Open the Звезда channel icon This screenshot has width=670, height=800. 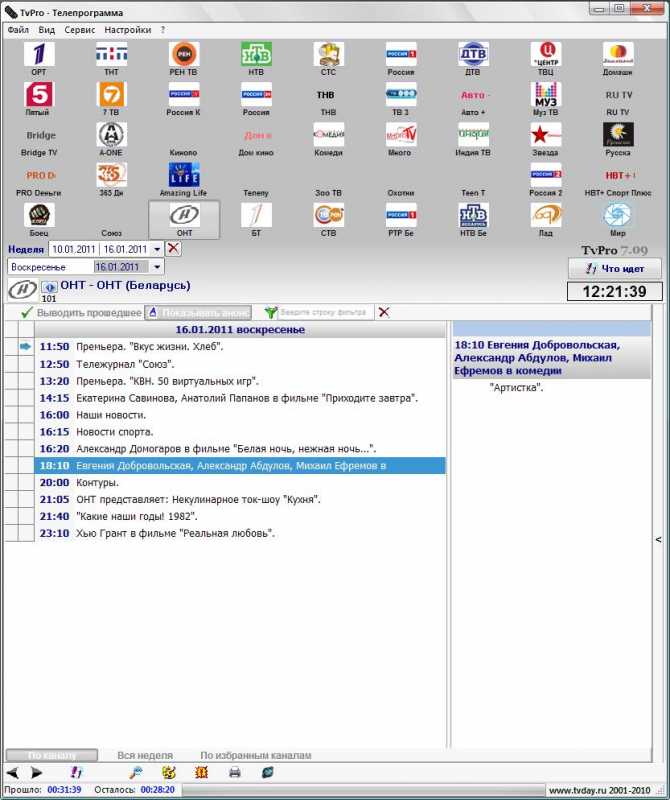click(x=545, y=135)
